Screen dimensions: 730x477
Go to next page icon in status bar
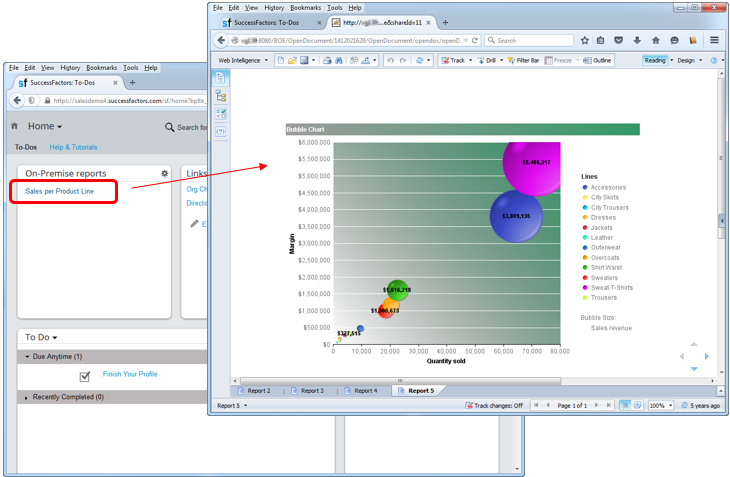[x=596, y=405]
